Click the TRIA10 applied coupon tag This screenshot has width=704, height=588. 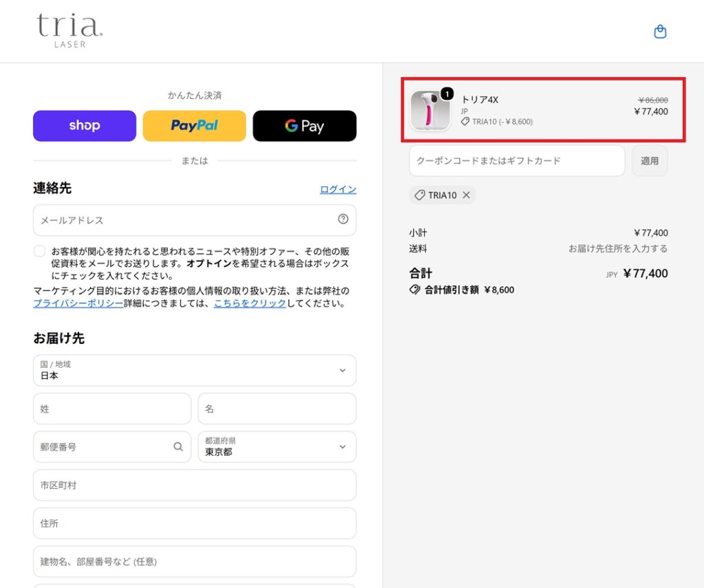[442, 195]
